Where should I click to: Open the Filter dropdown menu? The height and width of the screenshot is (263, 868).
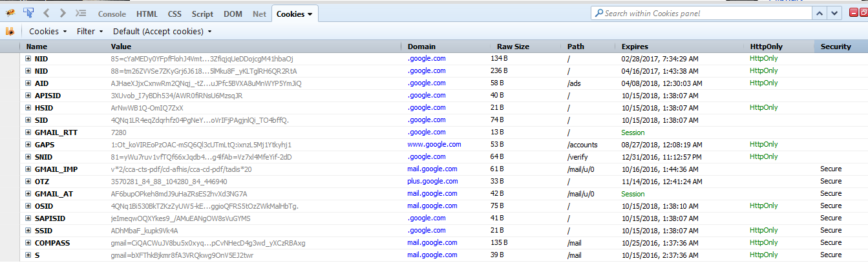tap(90, 31)
